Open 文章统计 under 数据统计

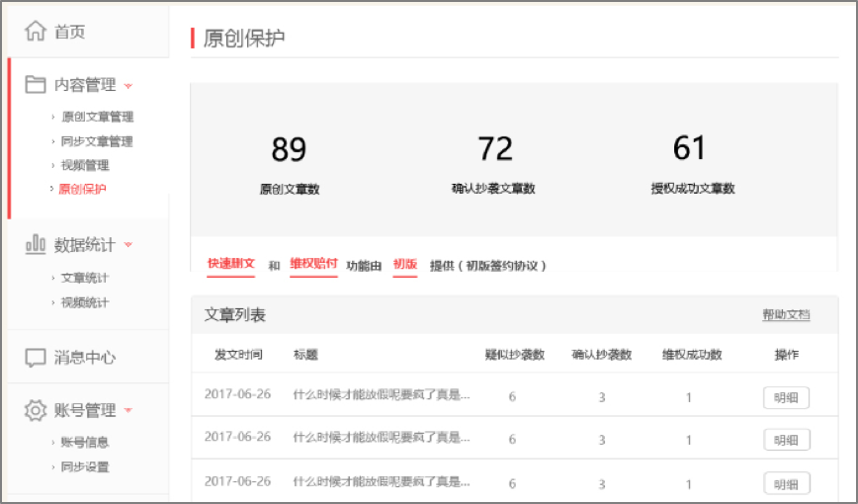[85, 278]
